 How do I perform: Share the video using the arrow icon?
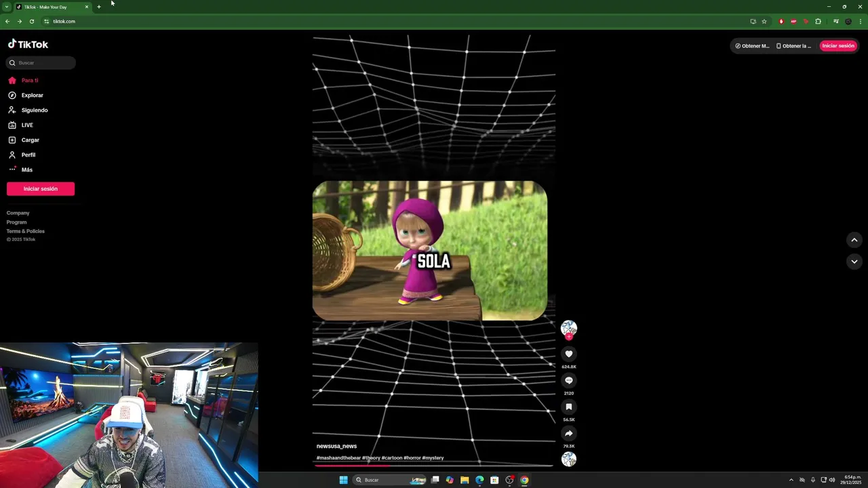[569, 433]
